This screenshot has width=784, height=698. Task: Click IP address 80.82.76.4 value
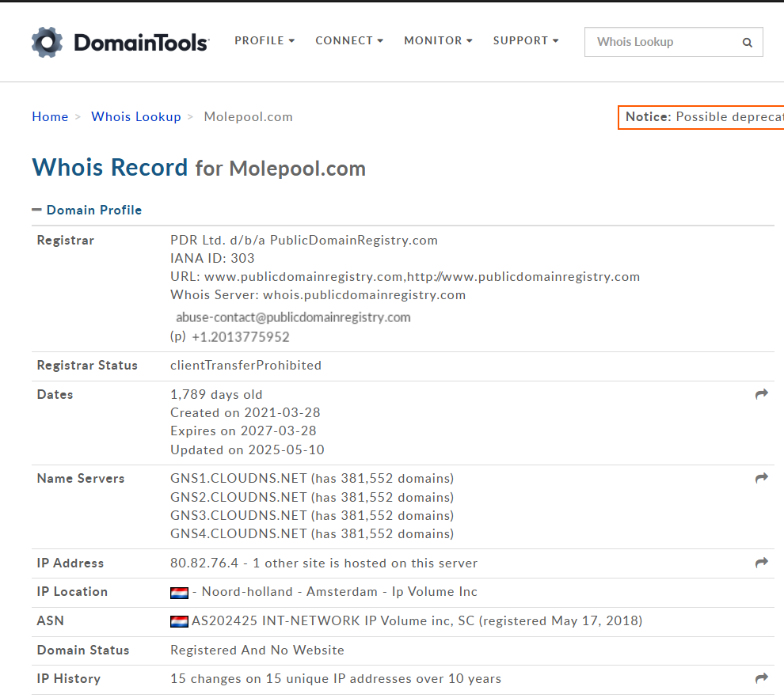click(x=204, y=563)
